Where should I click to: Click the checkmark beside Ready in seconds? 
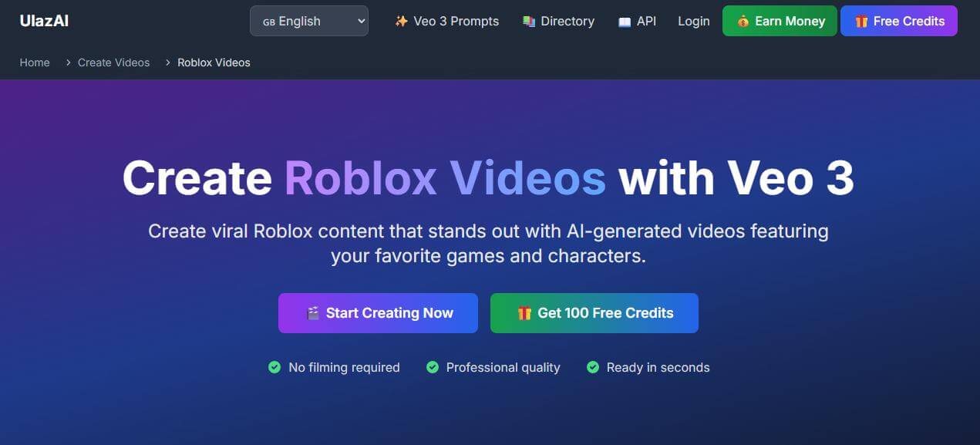pos(593,367)
